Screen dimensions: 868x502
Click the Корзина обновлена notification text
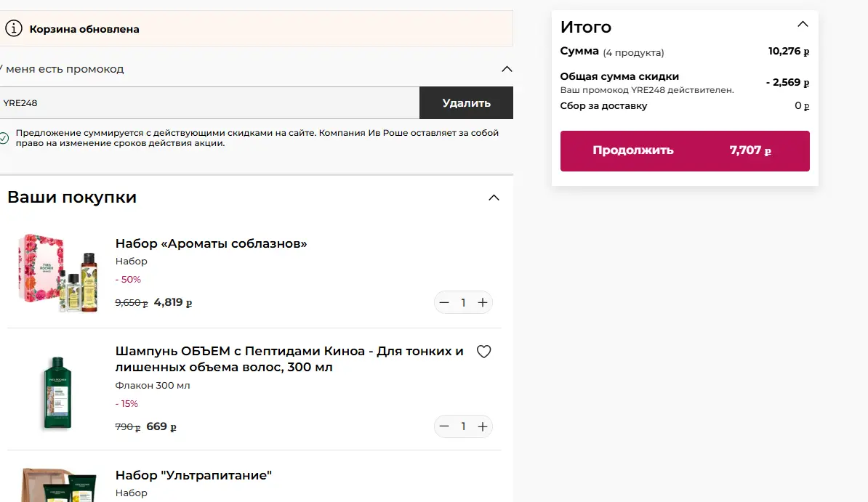coord(84,29)
